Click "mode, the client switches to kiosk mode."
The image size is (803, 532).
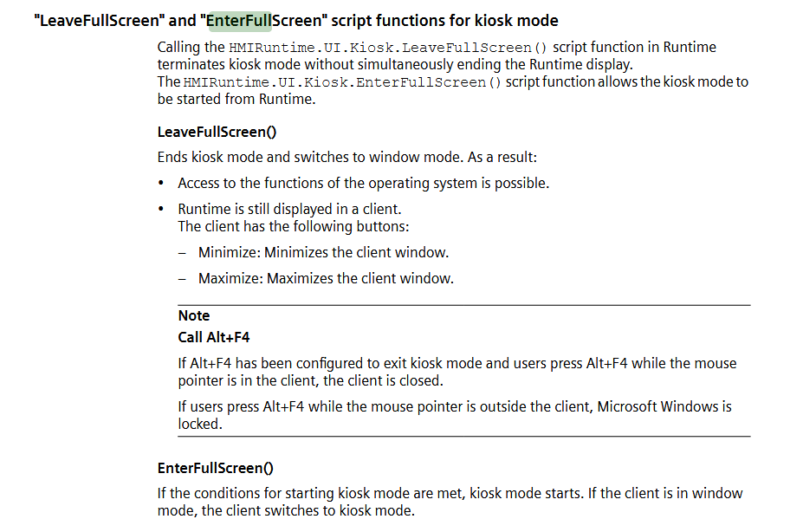point(286,510)
